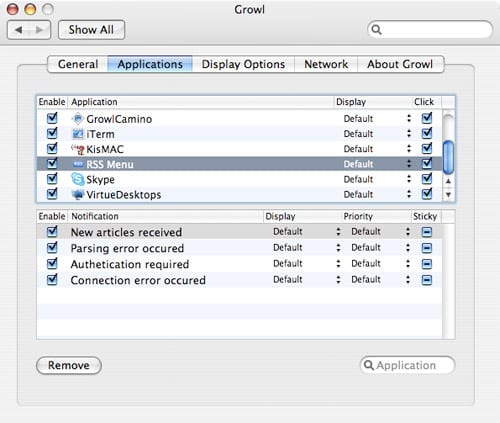Open the Display dropdown for Skype
Image resolution: width=500 pixels, height=423 pixels.
coord(377,179)
